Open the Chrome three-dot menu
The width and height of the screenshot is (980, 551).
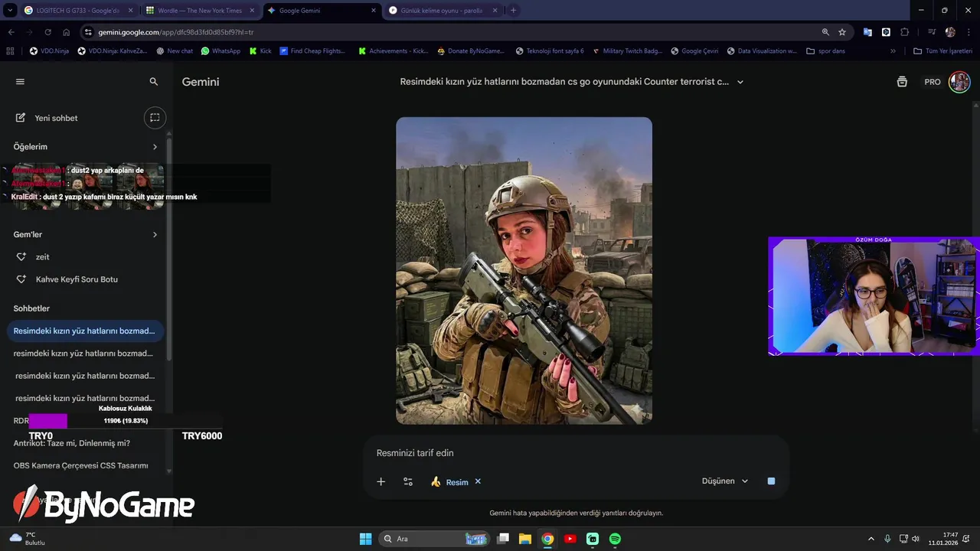(x=969, y=32)
